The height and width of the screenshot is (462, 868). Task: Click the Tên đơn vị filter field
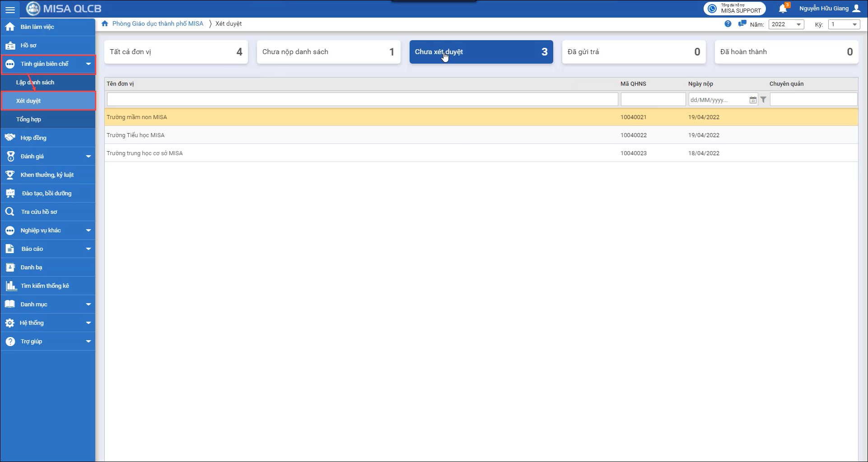tap(362, 100)
